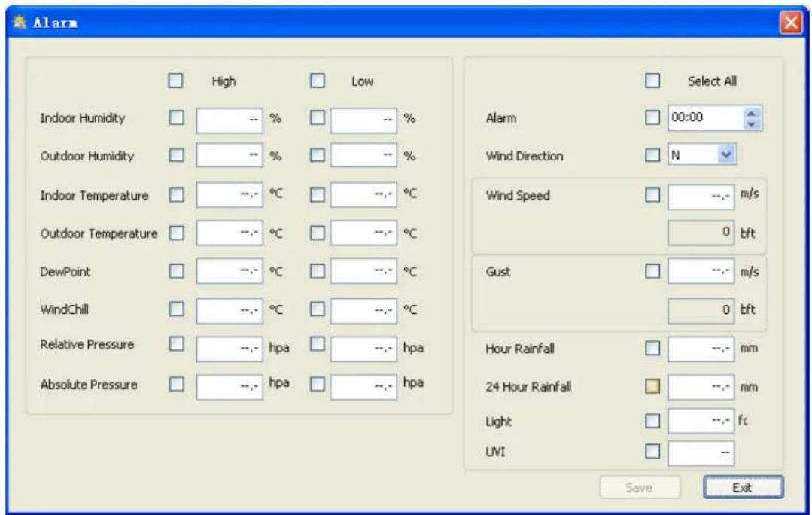Enable Outdoor Temperature low checkbox

[318, 233]
